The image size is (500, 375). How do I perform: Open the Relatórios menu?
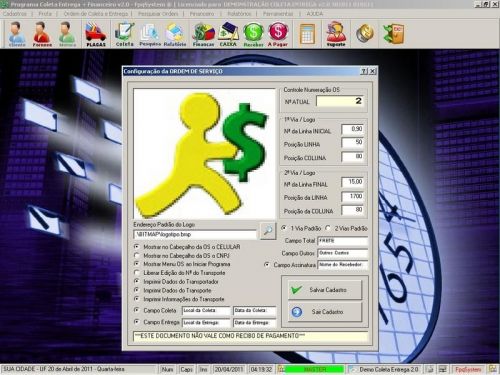click(x=239, y=14)
